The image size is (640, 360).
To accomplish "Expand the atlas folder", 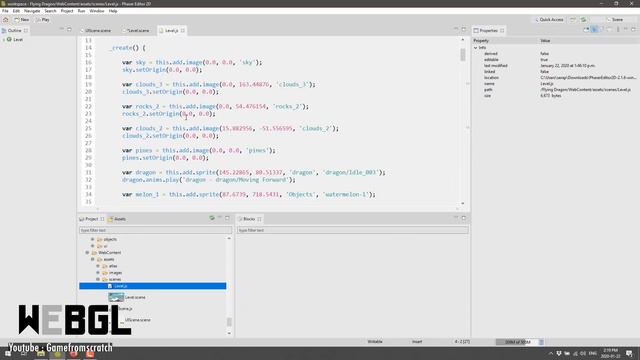I will coord(98,266).
